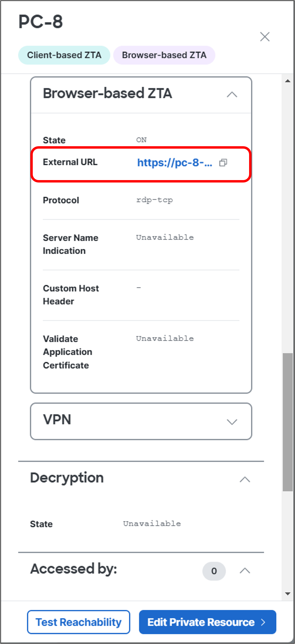Select the Browser-based ZTA tag
295x644 pixels.
click(164, 55)
